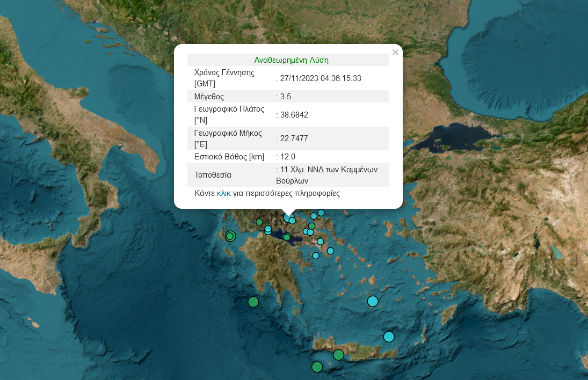This screenshot has width=588, height=380.
Task: Open the large cyan marker northeast of Crete
Action: click(x=389, y=337)
